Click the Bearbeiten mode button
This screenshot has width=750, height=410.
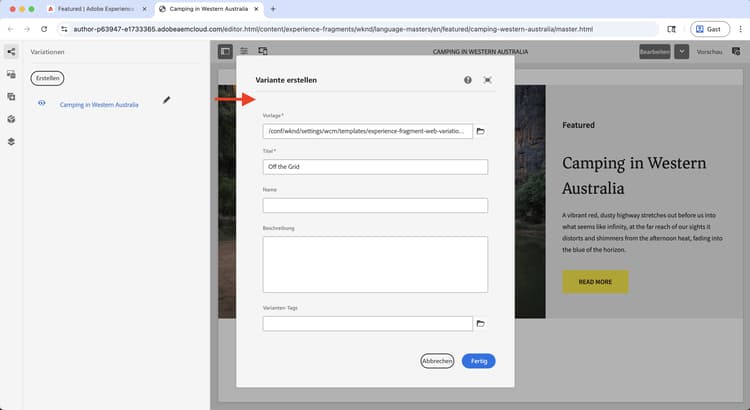pos(655,52)
